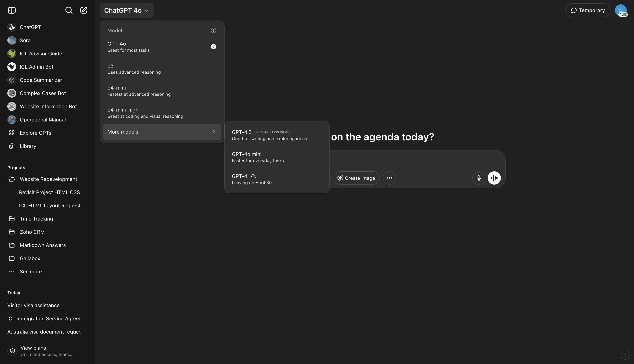
Task: Open Revisit Project HTML CSS chat
Action: (x=50, y=192)
